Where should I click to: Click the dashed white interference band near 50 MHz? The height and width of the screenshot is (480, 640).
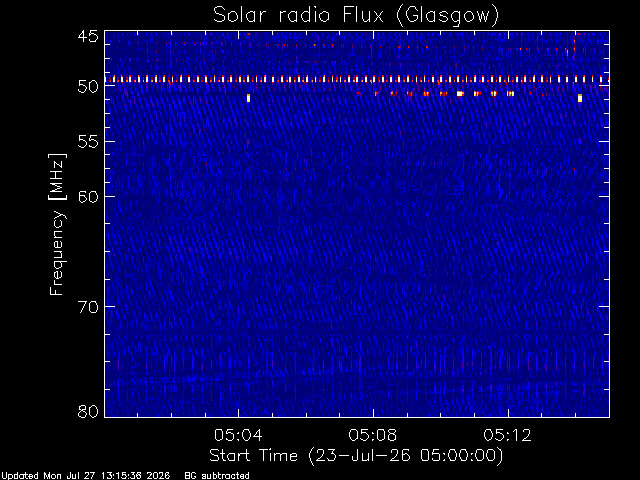coord(357,79)
